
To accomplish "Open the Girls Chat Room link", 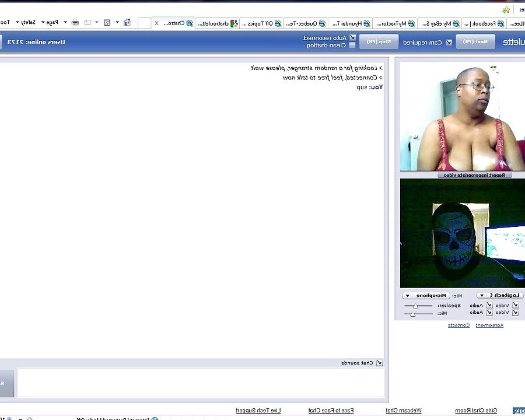I will point(476,410).
